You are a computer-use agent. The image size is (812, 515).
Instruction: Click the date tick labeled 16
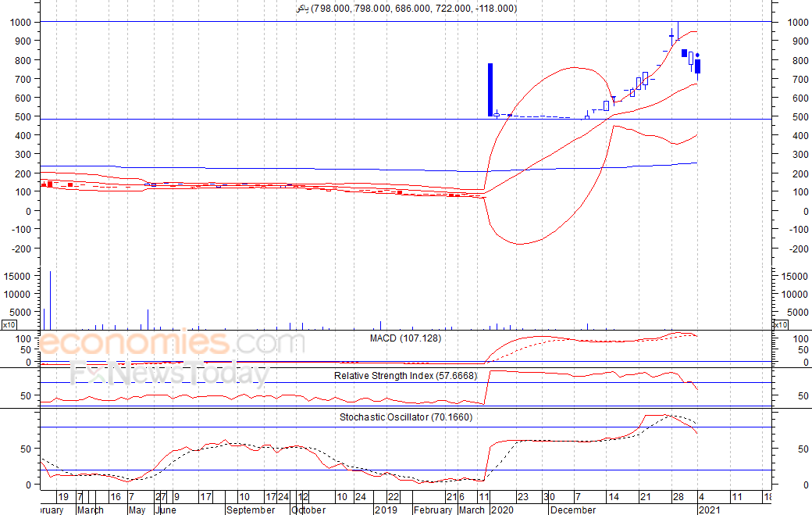tap(116, 497)
